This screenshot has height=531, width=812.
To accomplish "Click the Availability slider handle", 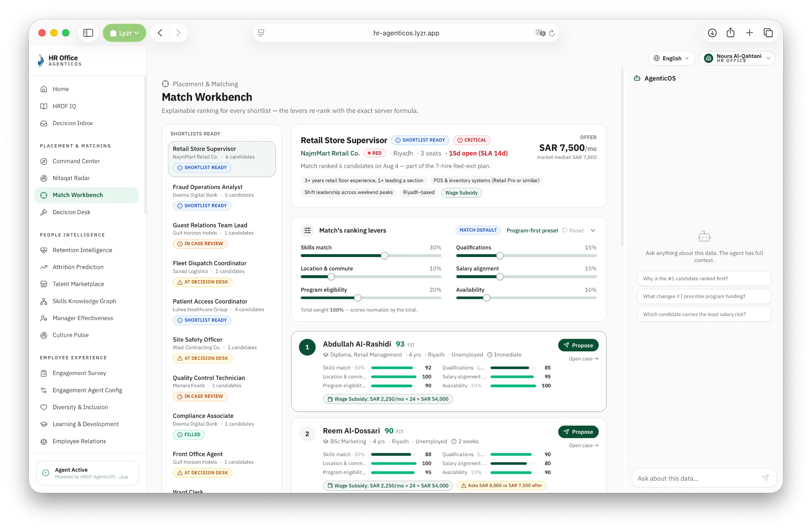I will 487,298.
